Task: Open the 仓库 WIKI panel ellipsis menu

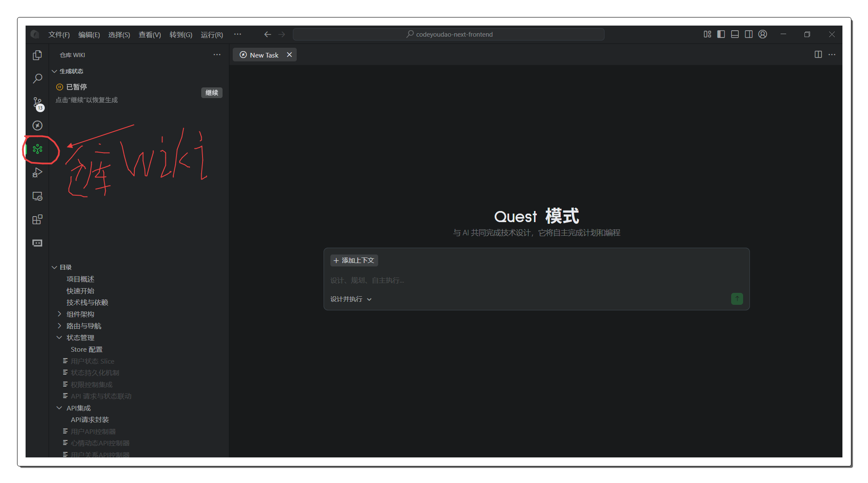Action: 217,55
